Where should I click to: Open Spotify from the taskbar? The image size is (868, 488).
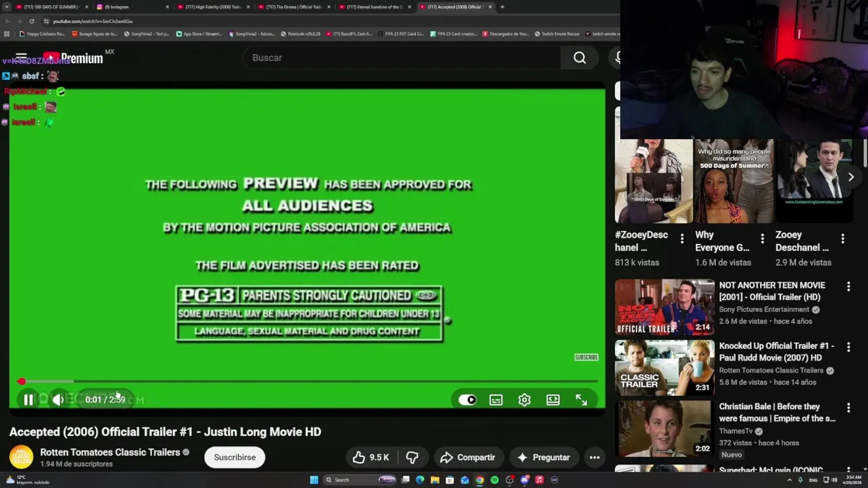click(x=494, y=480)
